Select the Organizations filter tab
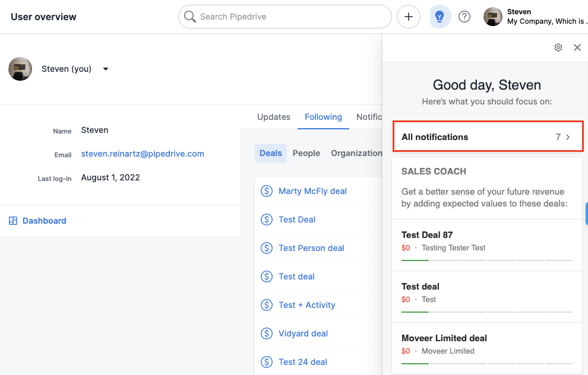 (356, 153)
